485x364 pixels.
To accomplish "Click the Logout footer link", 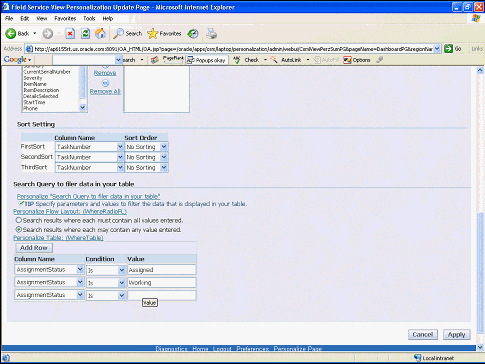I will tap(222, 349).
